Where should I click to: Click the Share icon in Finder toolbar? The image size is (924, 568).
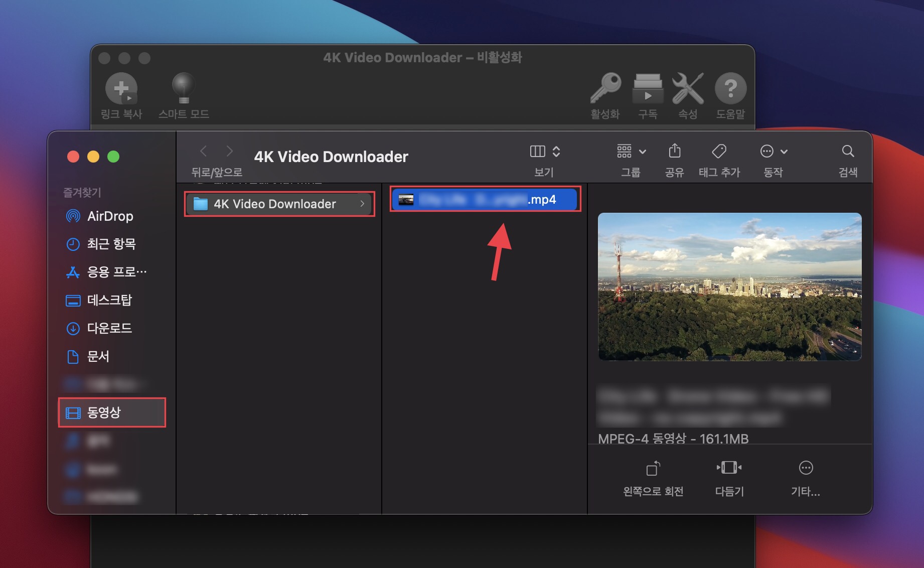point(675,151)
